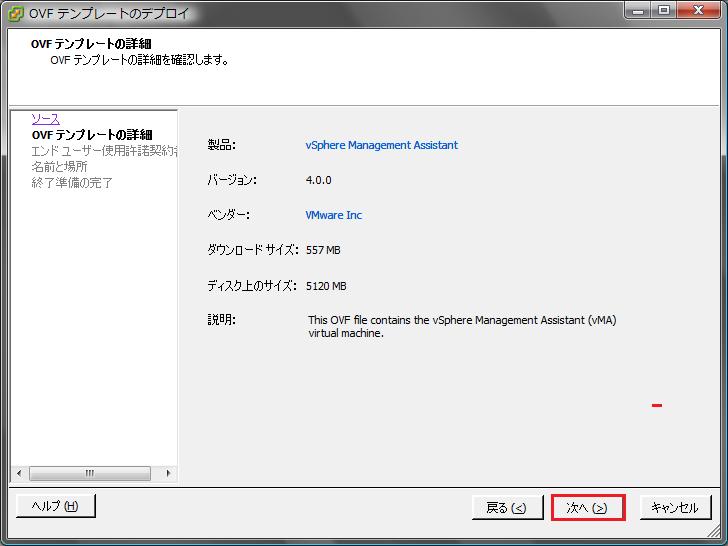This screenshot has height=546, width=728.
Task: Click the キャンセル button
Action: [x=675, y=507]
